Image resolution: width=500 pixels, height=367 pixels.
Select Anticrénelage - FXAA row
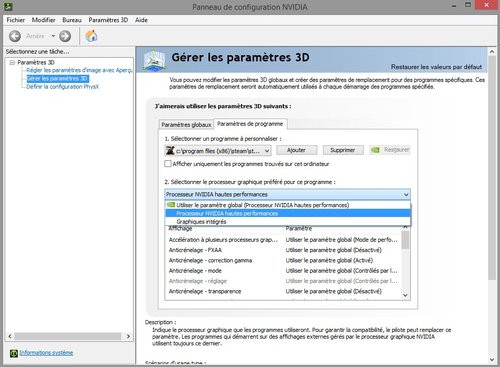tap(283, 250)
